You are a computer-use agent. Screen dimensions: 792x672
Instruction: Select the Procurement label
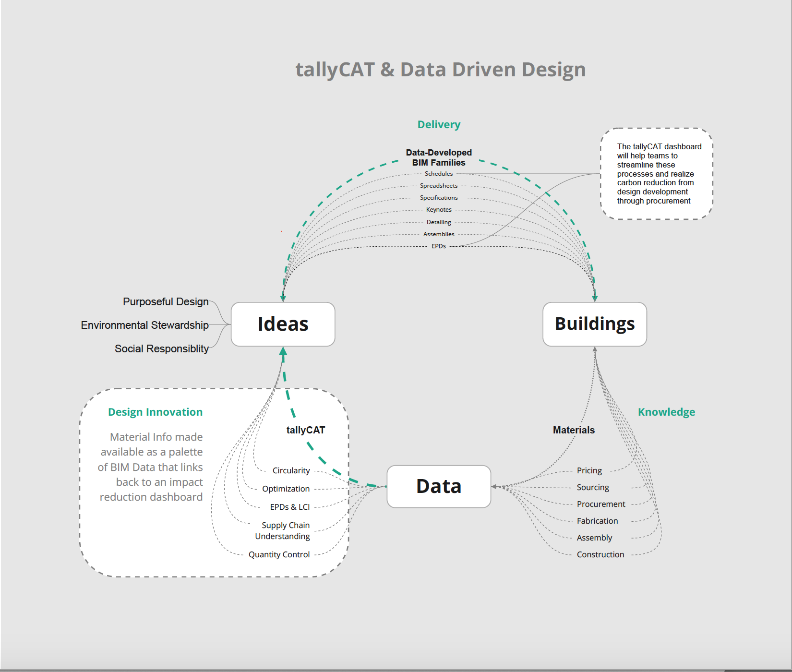coord(601,504)
